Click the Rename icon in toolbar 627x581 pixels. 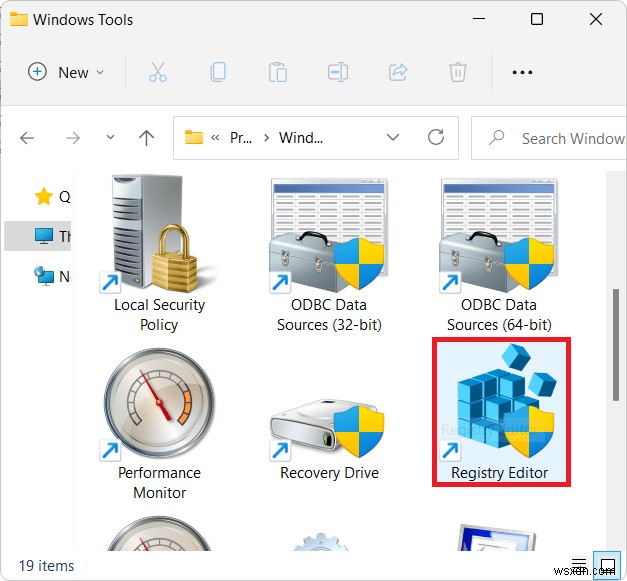338,72
